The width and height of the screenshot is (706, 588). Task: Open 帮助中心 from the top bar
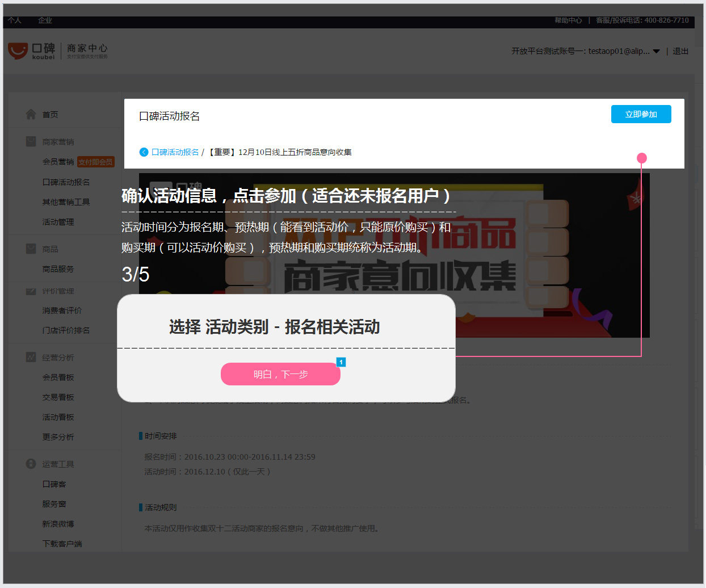tap(568, 20)
